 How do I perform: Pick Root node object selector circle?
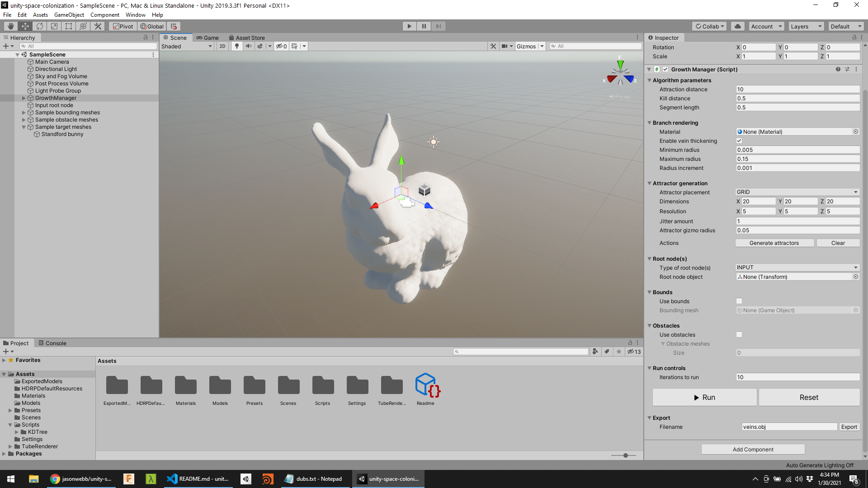(x=856, y=277)
